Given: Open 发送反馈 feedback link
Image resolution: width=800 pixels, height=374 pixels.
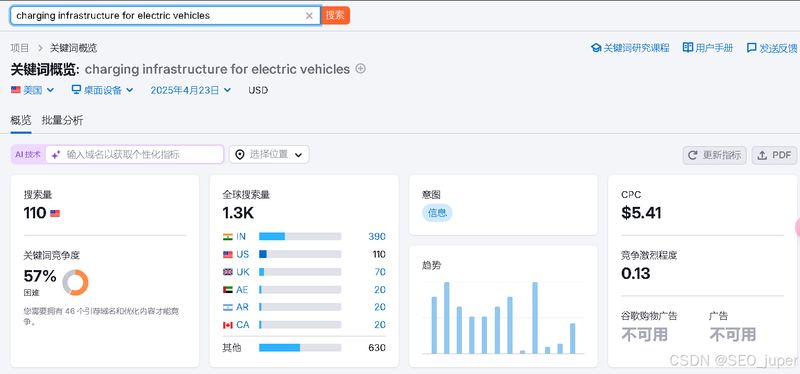Looking at the screenshot, I should (x=778, y=48).
